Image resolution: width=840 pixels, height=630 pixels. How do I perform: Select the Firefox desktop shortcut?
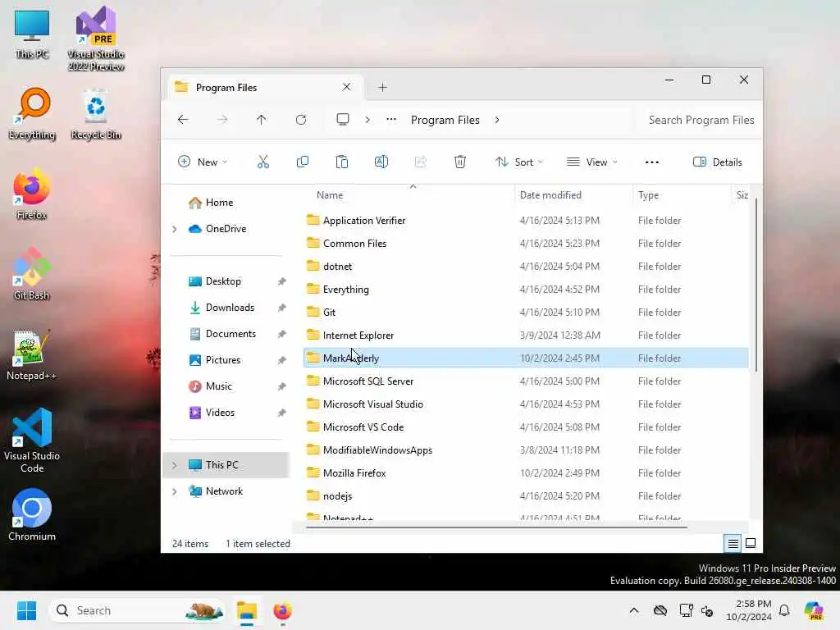pos(32,194)
